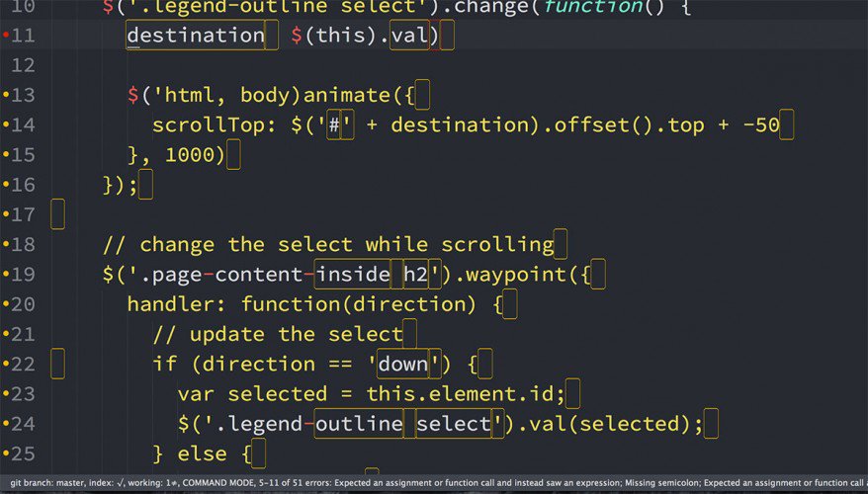Place cursor on 'destination' at line 11
Screen dimensions: 868x494
coord(196,36)
